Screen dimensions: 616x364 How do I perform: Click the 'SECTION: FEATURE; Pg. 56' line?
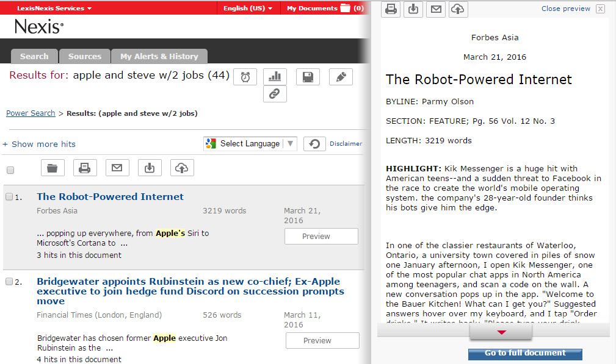click(x=470, y=121)
